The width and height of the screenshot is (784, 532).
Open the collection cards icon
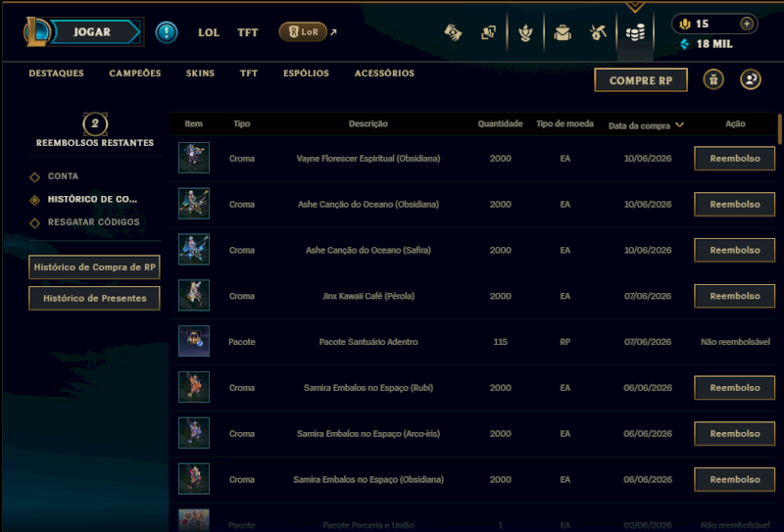[x=488, y=33]
